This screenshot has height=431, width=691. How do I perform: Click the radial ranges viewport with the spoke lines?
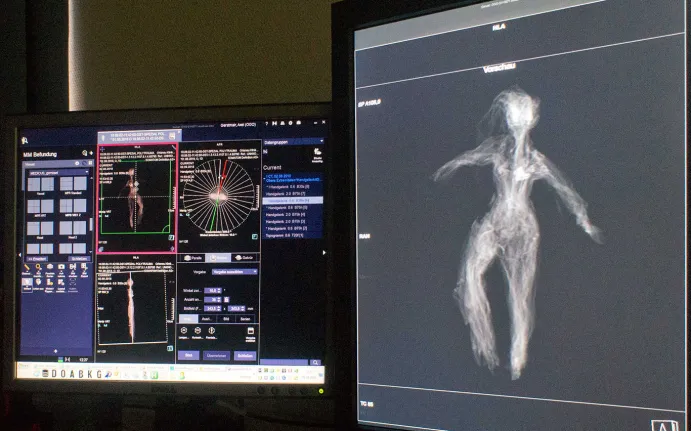219,196
